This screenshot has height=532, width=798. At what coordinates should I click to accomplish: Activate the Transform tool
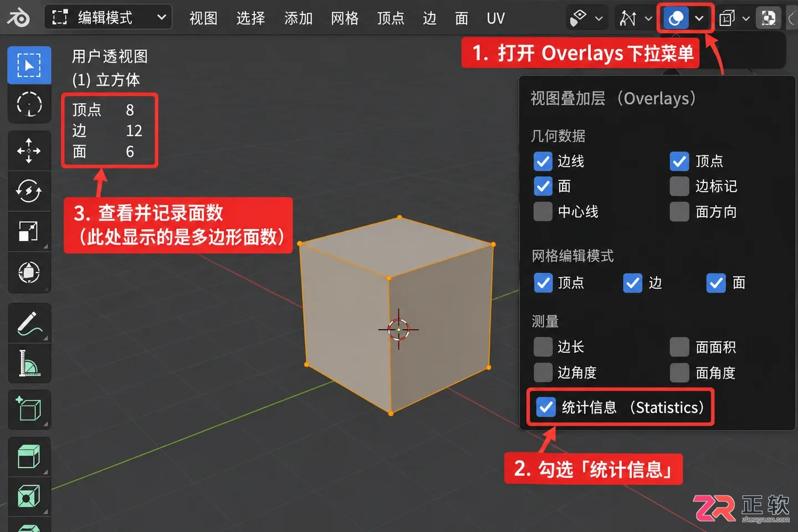coord(29,272)
